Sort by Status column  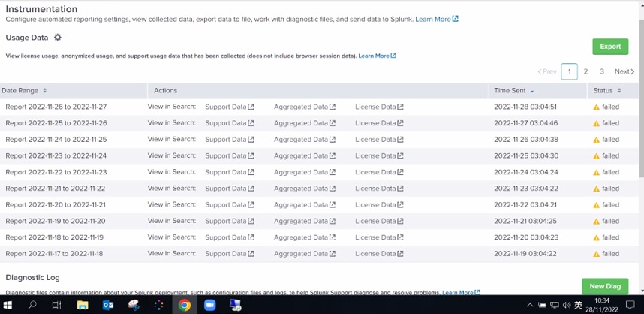(x=607, y=90)
